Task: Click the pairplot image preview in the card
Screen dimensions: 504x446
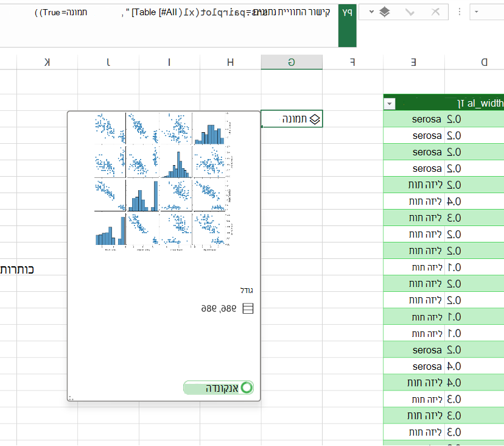Action: coord(163,182)
